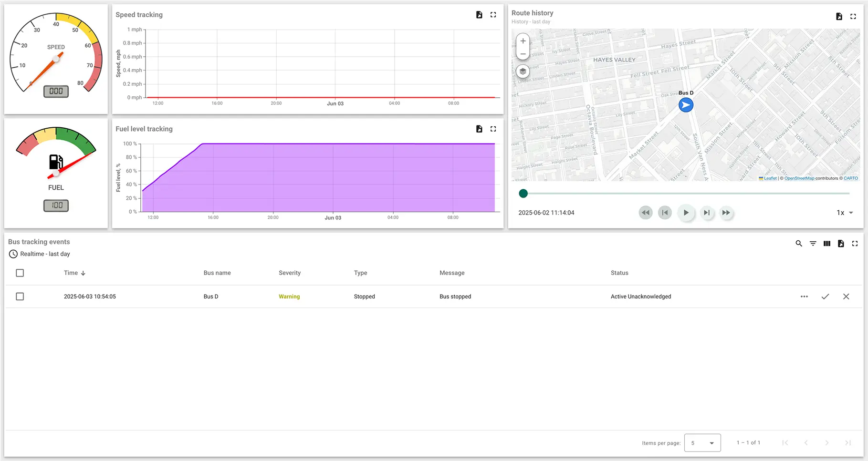The image size is (868, 461).
Task: Sort by the Type column header
Action: (361, 273)
